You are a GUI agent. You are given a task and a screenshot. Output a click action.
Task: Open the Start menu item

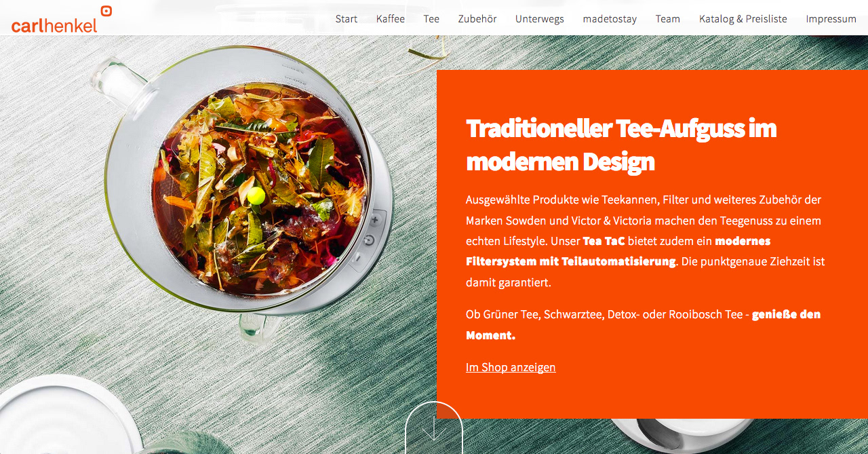click(347, 18)
